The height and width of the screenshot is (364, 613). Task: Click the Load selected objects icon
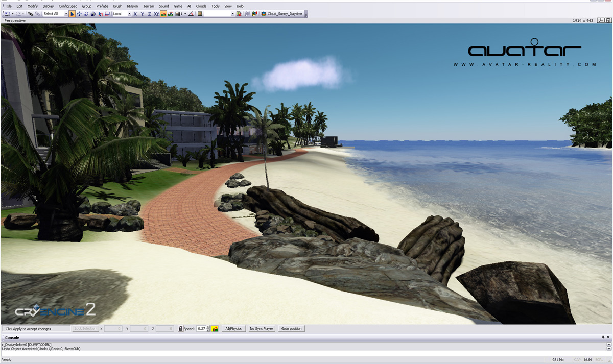click(x=254, y=14)
